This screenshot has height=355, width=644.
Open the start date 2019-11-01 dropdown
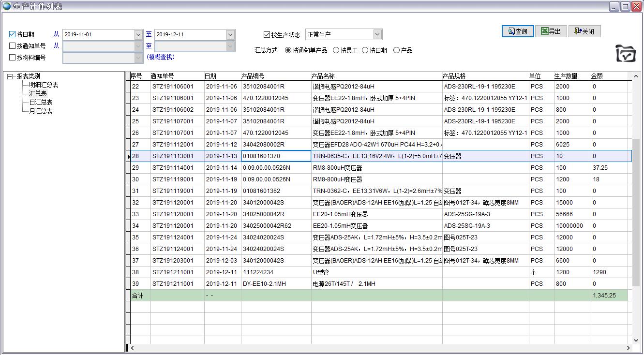(x=138, y=34)
